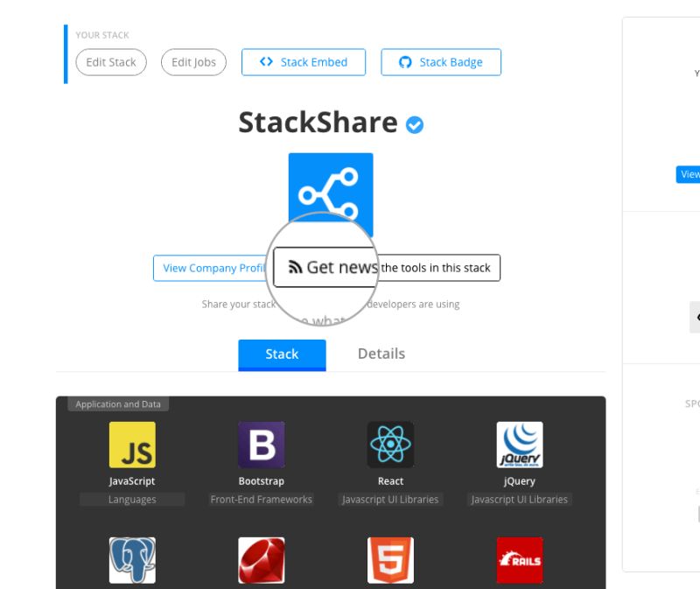Image resolution: width=700 pixels, height=589 pixels.
Task: Click the Rails logo icon
Action: pyautogui.click(x=520, y=561)
